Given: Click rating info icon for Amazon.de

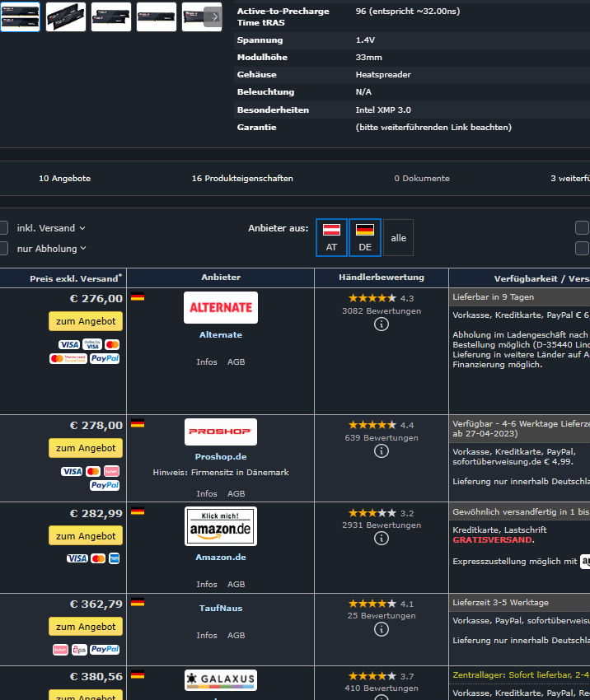Looking at the screenshot, I should point(382,539).
